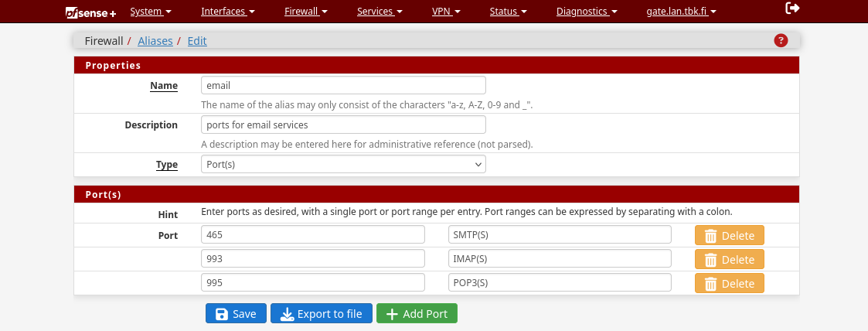Click the hint text about port ranges

tap(467, 212)
